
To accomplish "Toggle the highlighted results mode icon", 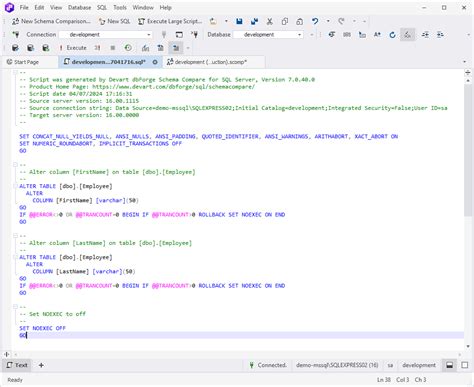I will 176,48.
